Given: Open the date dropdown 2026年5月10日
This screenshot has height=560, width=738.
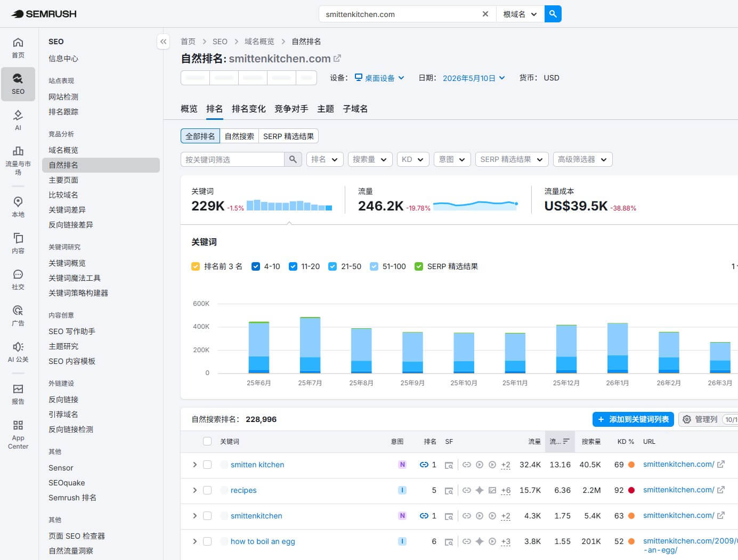Looking at the screenshot, I should [x=474, y=78].
